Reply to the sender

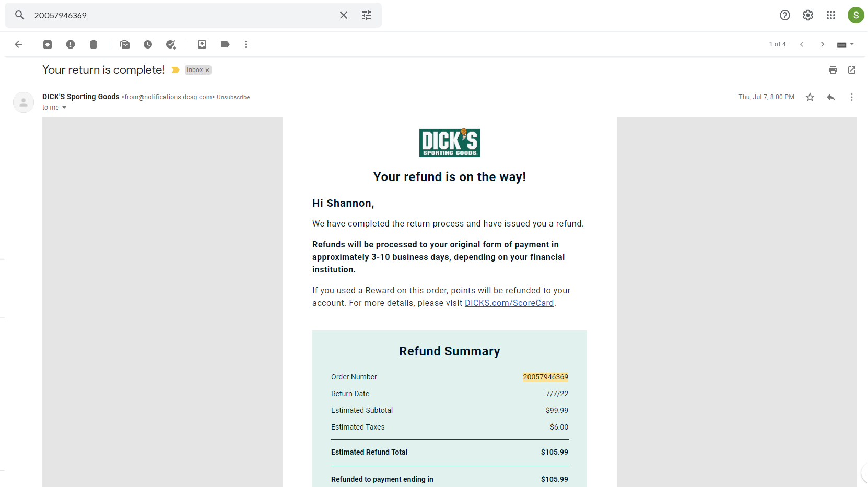tap(831, 97)
